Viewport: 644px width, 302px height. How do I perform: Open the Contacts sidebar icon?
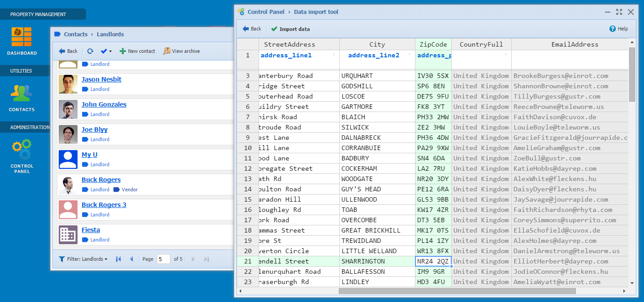pos(22,97)
